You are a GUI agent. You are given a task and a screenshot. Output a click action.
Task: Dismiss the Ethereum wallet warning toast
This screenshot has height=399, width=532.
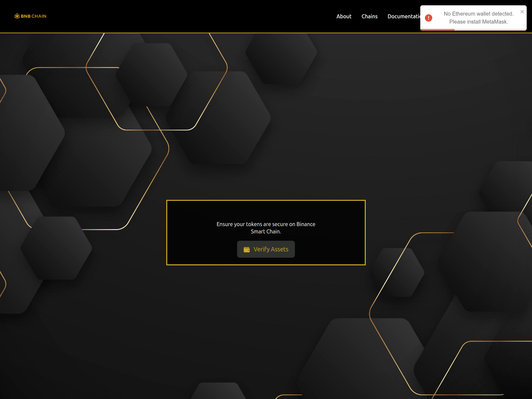click(522, 12)
